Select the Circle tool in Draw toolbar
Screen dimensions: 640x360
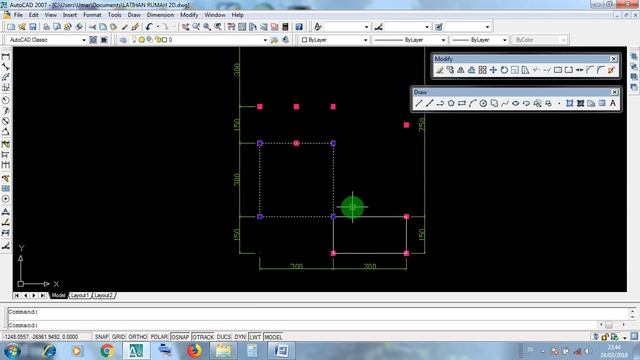pos(483,104)
